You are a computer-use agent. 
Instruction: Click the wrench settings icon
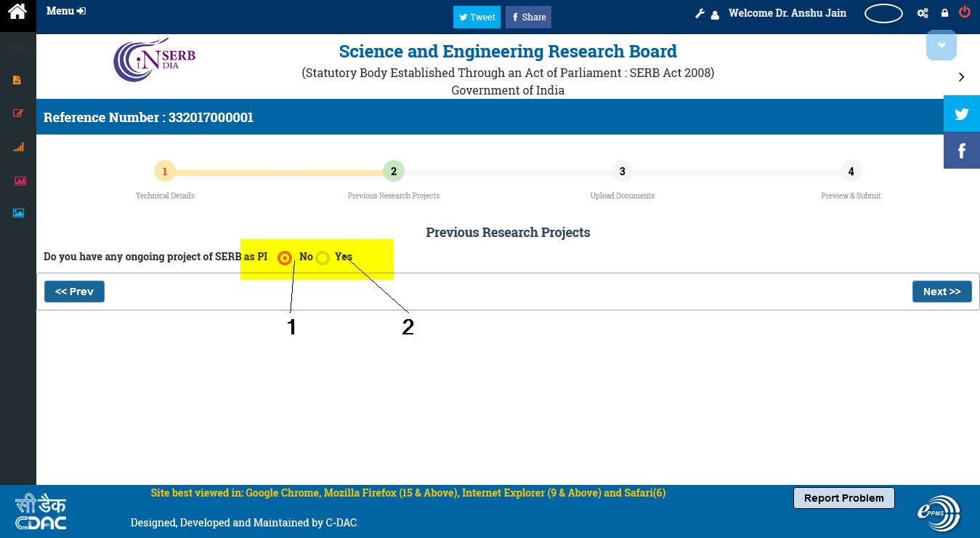pyautogui.click(x=700, y=13)
